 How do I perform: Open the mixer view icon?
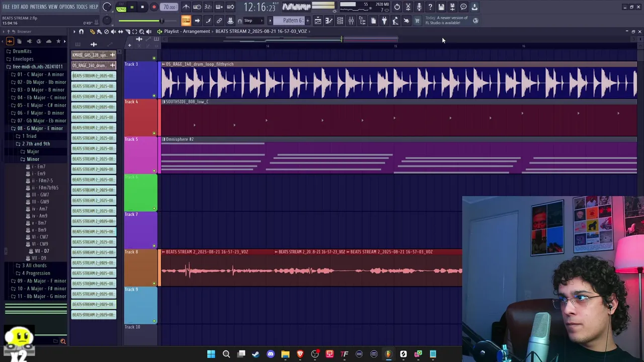[351, 21]
